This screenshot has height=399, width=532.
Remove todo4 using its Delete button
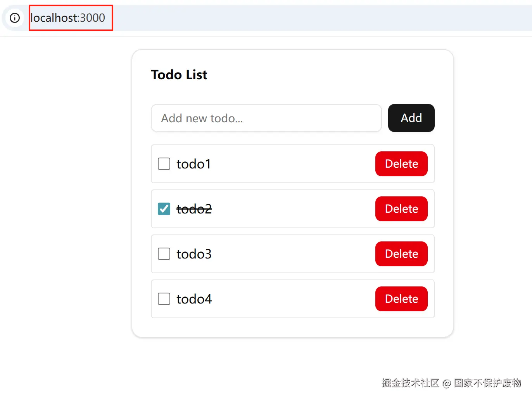coord(401,299)
